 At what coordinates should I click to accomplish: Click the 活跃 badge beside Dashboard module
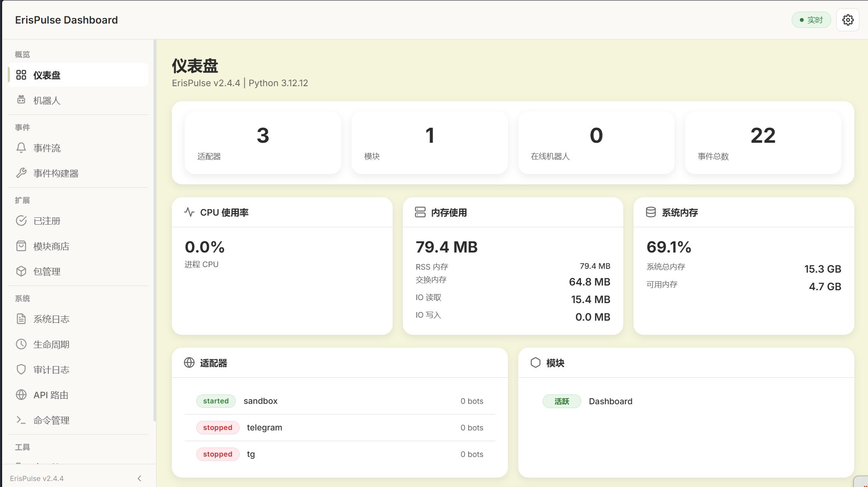click(x=562, y=401)
